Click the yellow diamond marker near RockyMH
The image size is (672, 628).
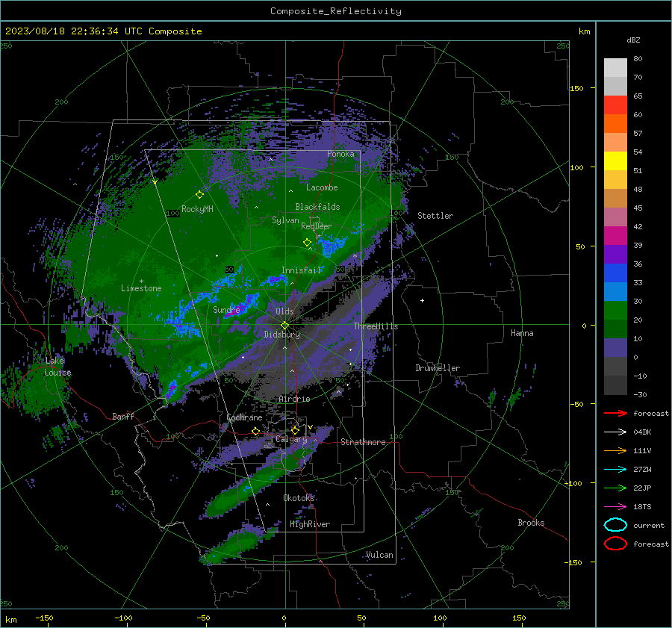(199, 195)
